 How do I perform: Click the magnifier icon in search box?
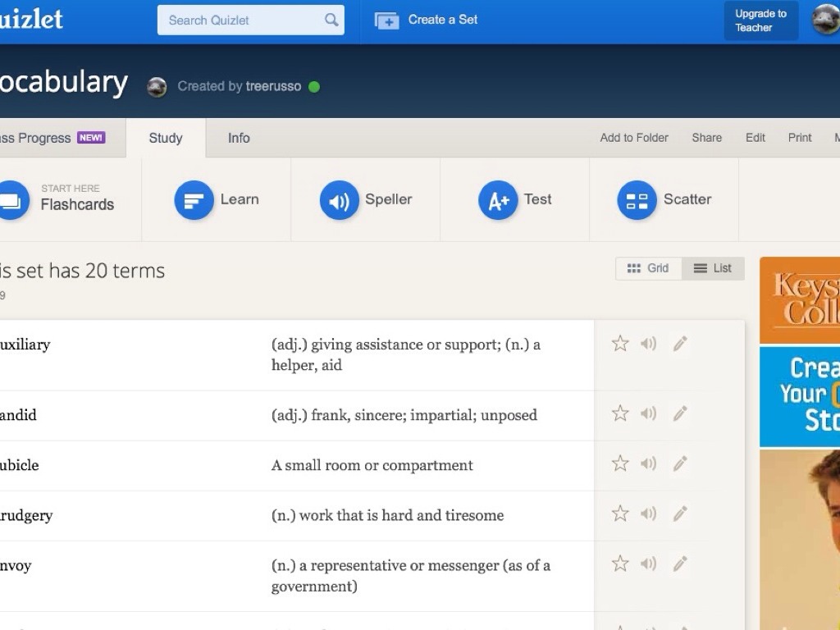pyautogui.click(x=331, y=20)
